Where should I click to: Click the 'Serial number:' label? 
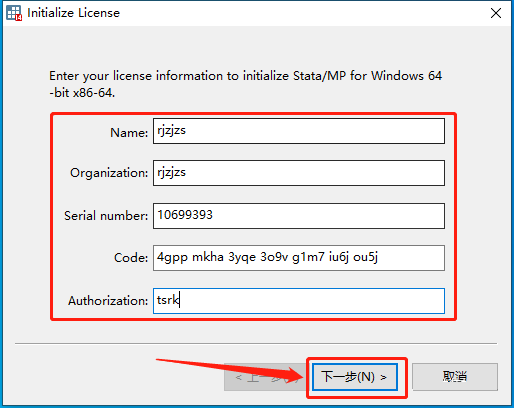pyautogui.click(x=106, y=216)
